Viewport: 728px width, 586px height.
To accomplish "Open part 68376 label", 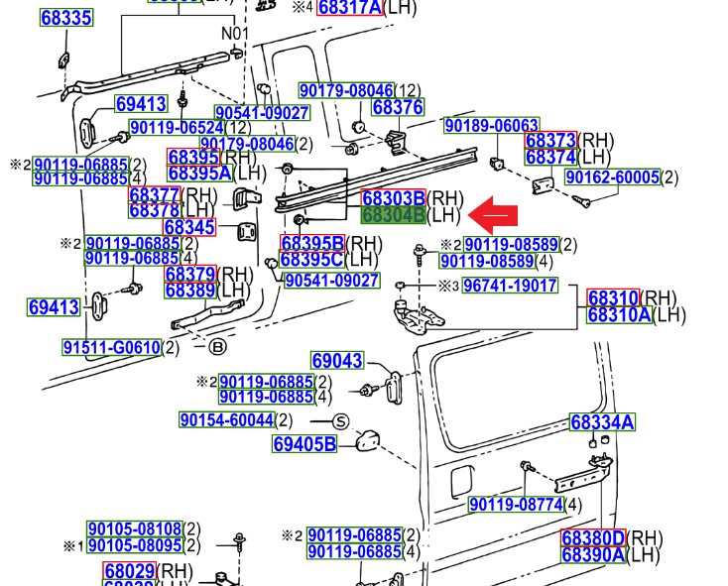I will pos(398,108).
